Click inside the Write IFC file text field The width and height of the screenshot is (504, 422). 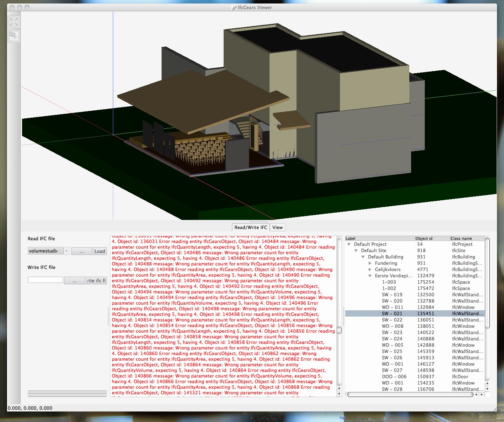click(45, 279)
